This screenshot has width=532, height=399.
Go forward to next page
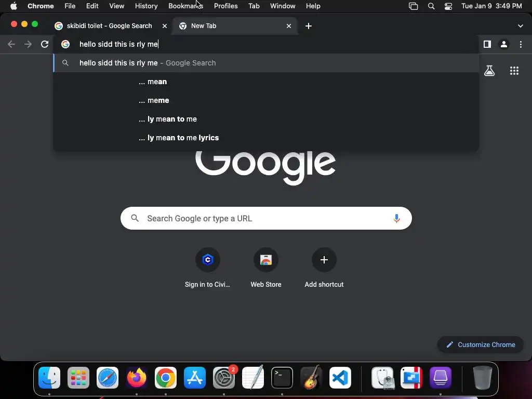(28, 44)
